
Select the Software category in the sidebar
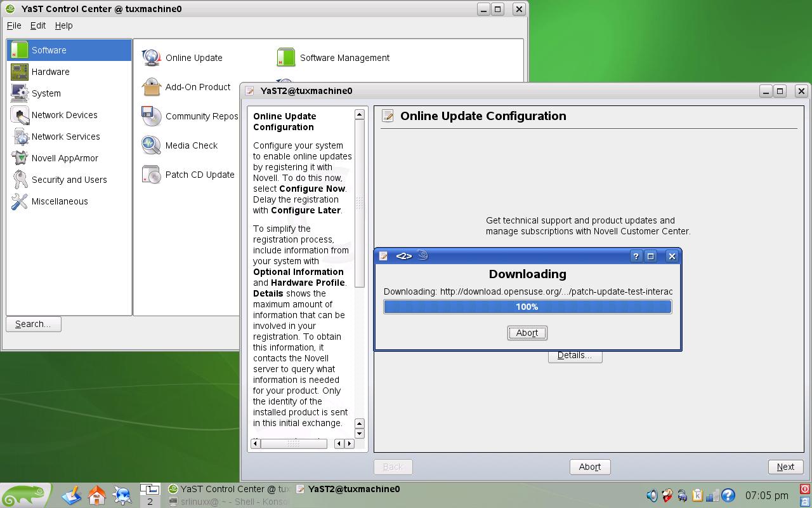click(x=69, y=50)
